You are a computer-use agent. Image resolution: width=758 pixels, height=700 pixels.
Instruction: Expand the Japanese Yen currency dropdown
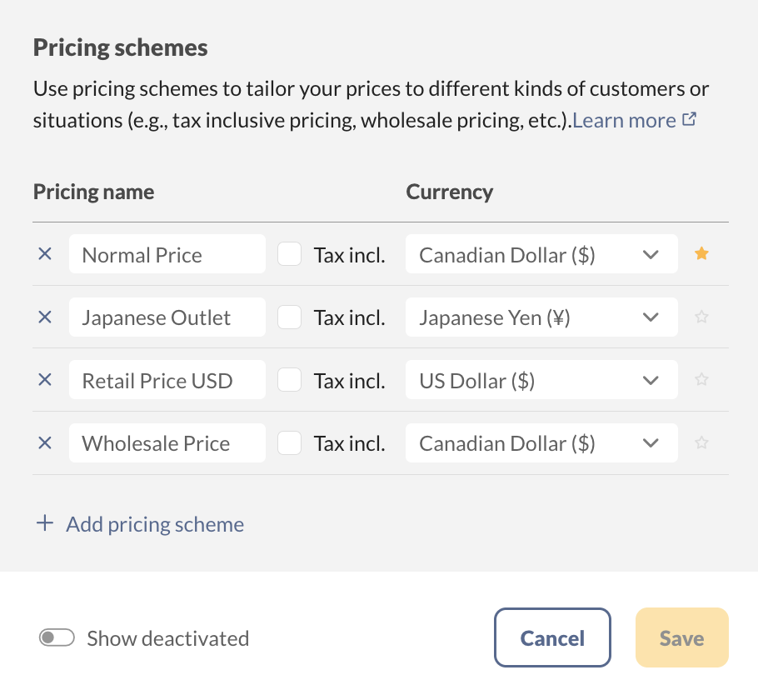(541, 317)
